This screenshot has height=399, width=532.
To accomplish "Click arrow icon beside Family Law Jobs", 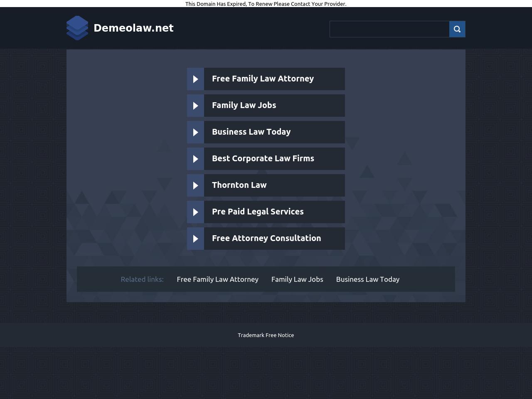I will pos(195,106).
